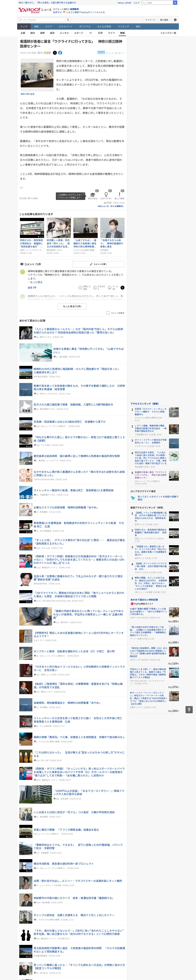The image size is (196, 980).
Task: Close the reaction support tooltip
Action: pyautogui.click(x=84, y=194)
